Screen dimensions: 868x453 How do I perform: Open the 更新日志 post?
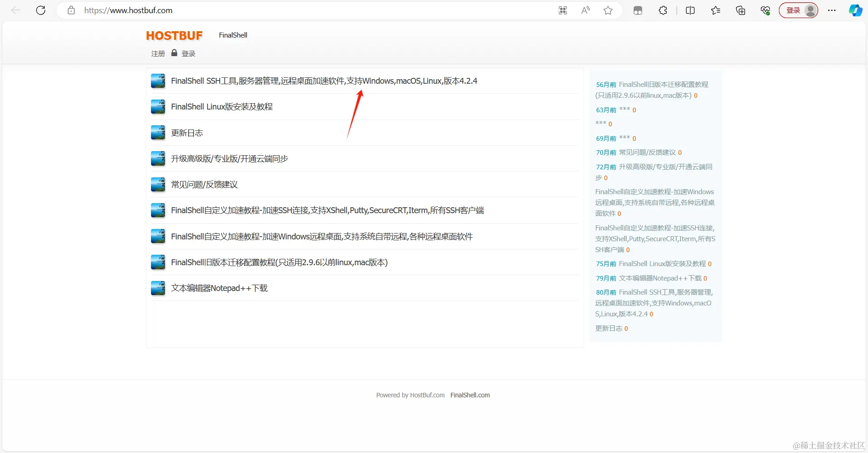point(187,133)
